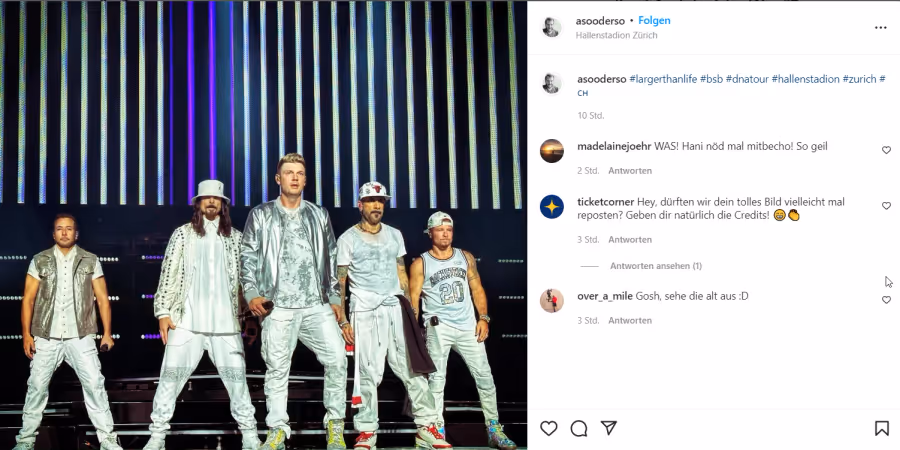Open the #largerthanlife hashtag
Viewport: 900px width, 450px height.
tap(663, 79)
